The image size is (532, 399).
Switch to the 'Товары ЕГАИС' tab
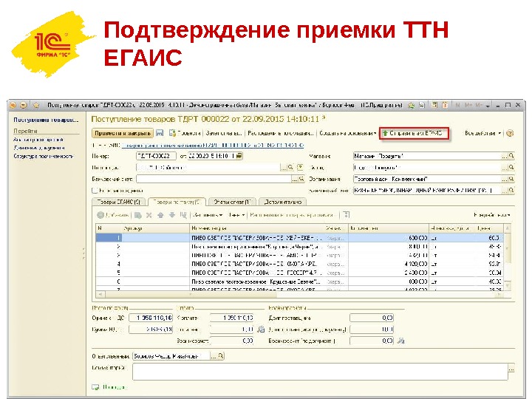119,202
